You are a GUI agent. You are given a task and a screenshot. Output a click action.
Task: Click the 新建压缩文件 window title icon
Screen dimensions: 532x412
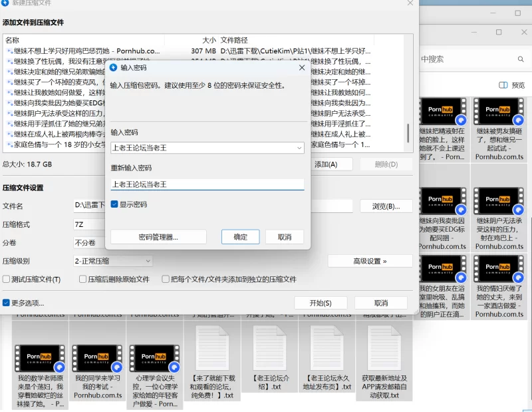[7, 3]
